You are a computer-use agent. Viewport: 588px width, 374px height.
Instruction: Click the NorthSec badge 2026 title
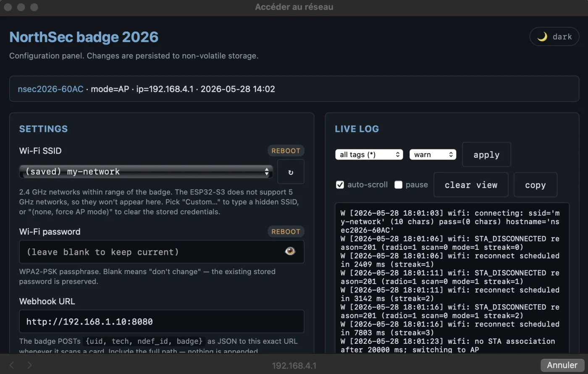pyautogui.click(x=84, y=37)
